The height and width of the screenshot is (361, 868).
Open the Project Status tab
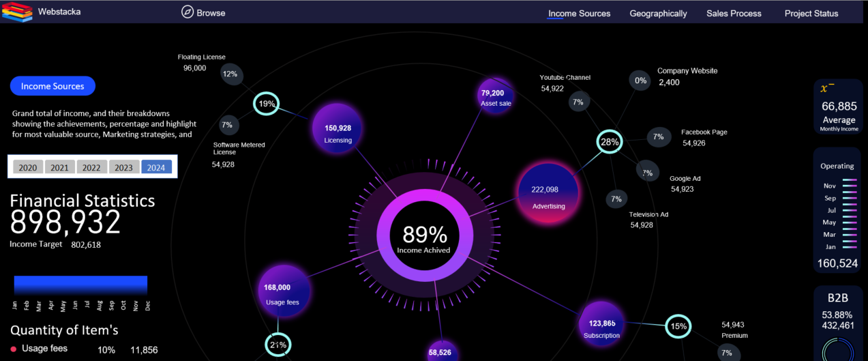point(811,13)
